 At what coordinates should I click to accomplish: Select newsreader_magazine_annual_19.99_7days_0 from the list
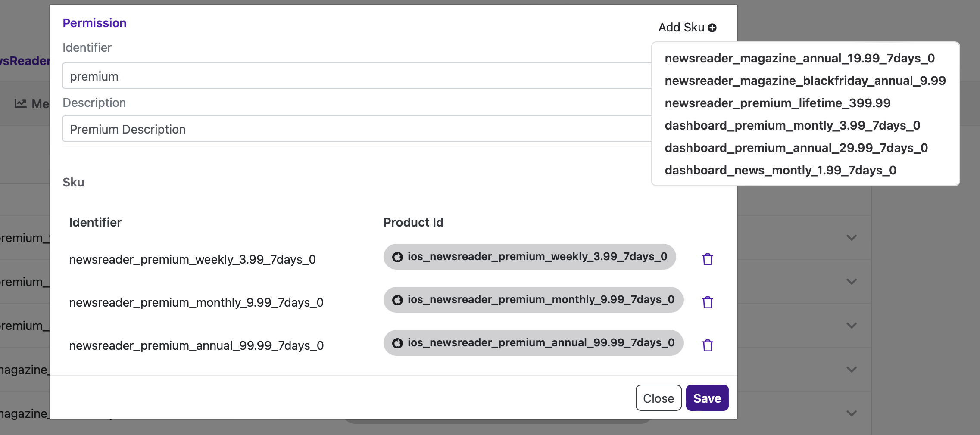pyautogui.click(x=799, y=58)
